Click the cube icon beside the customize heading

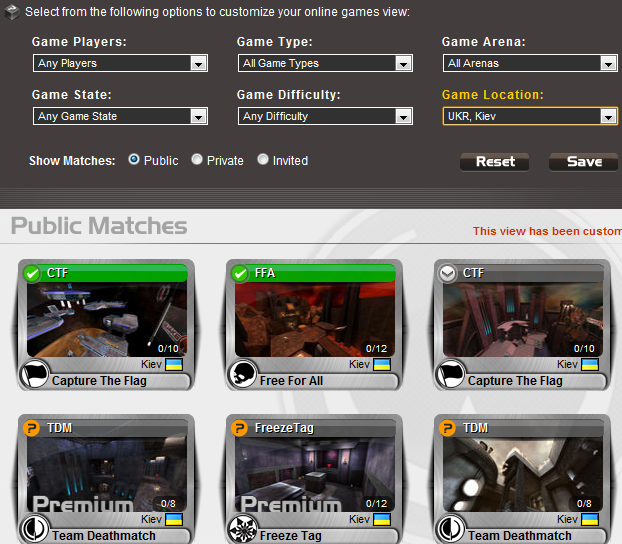12,12
